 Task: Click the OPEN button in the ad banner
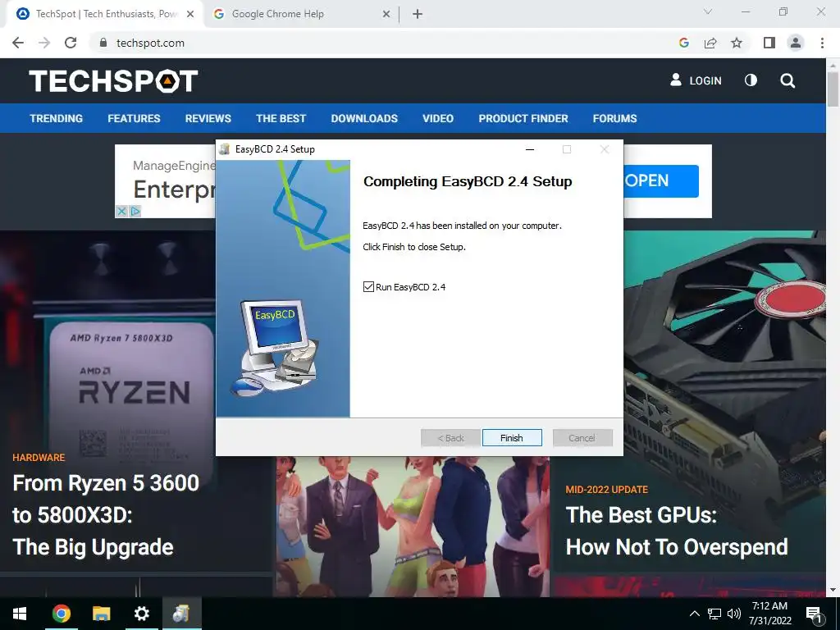pyautogui.click(x=661, y=181)
